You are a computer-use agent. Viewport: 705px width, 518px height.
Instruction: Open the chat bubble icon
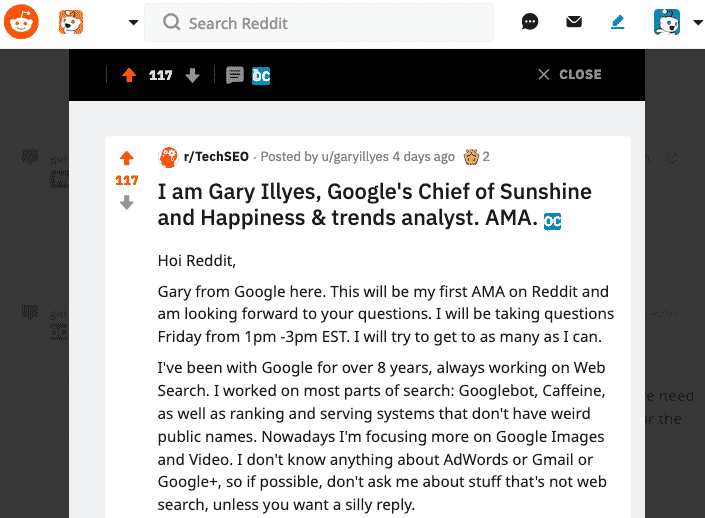[x=530, y=22]
